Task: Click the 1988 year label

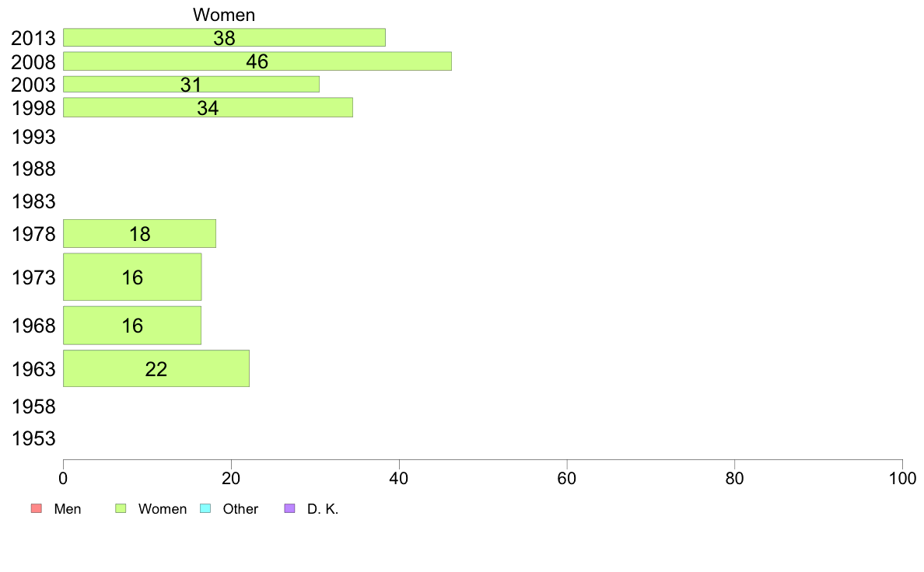Action: [33, 169]
